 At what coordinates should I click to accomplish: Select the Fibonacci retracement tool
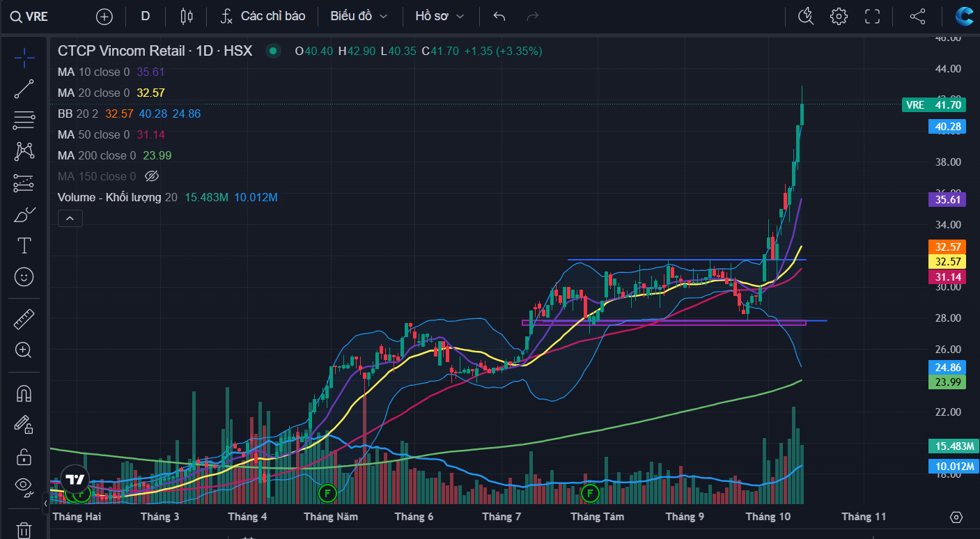(x=24, y=120)
